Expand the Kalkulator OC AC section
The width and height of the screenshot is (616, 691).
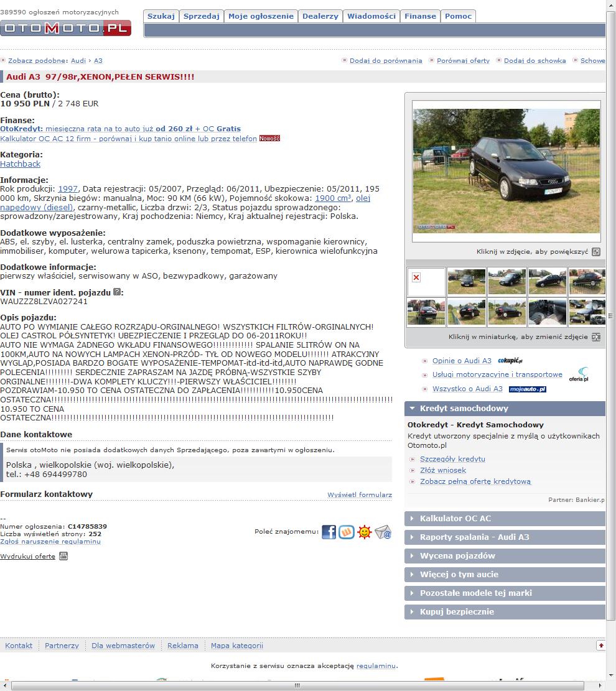coord(505,519)
